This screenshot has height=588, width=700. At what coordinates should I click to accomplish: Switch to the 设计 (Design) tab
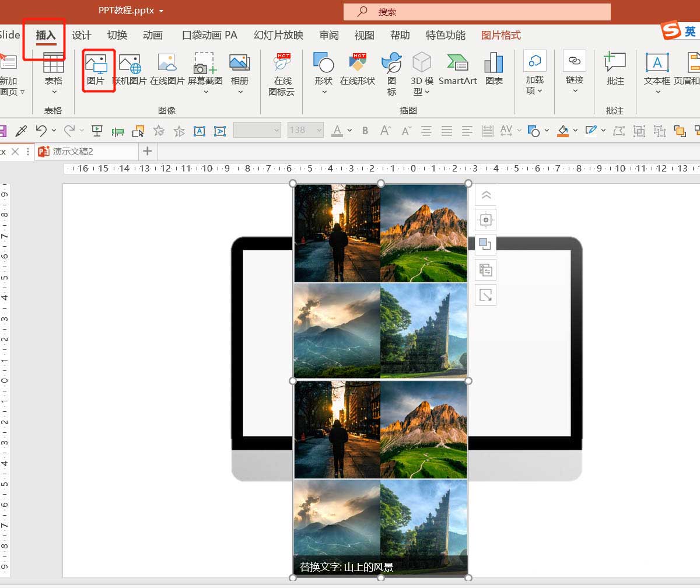[82, 36]
